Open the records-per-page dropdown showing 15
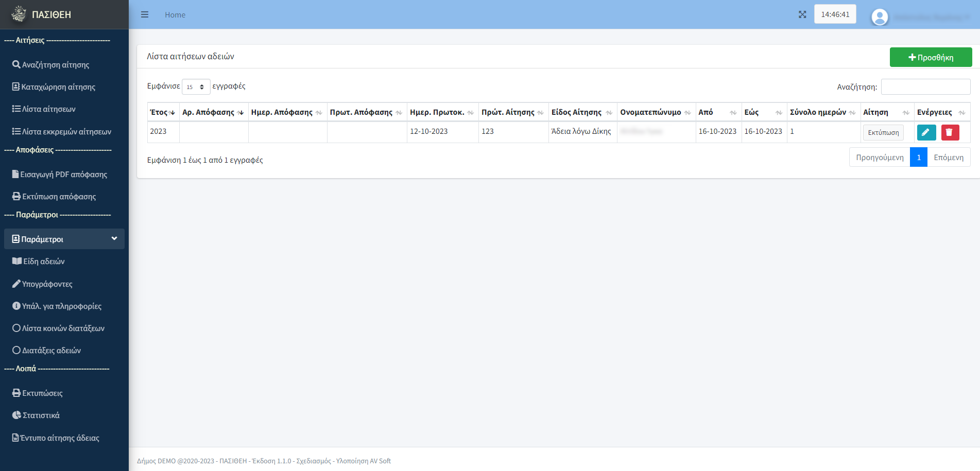This screenshot has height=471, width=980. (196, 87)
